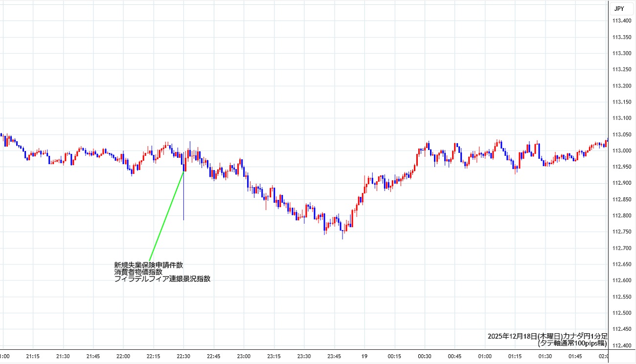Click the 21:15 time axis label

33,356
